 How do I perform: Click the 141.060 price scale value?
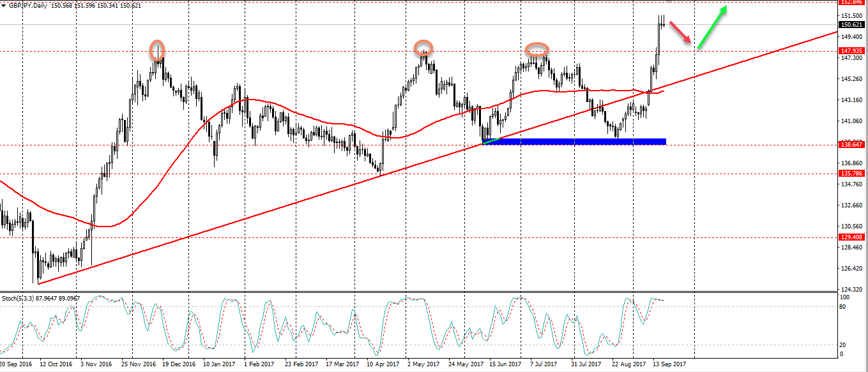pos(851,121)
